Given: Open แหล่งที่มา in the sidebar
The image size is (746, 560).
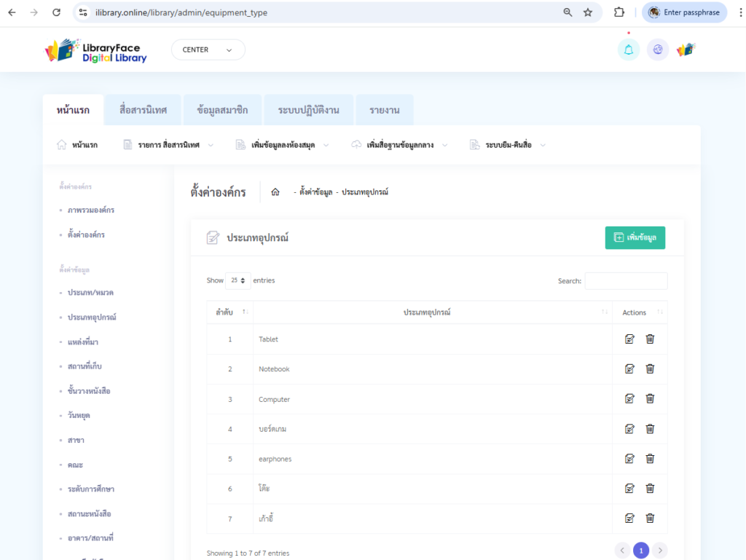Looking at the screenshot, I should (x=83, y=342).
